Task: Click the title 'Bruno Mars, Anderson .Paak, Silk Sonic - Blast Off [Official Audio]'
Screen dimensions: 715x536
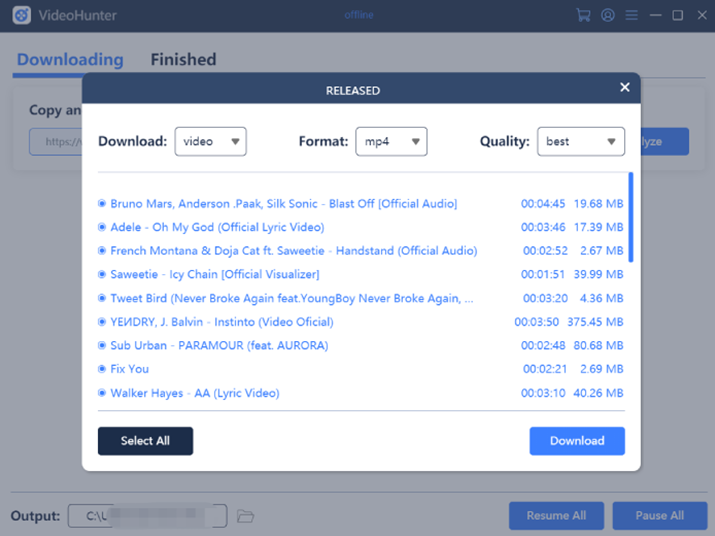Action: coord(284,203)
